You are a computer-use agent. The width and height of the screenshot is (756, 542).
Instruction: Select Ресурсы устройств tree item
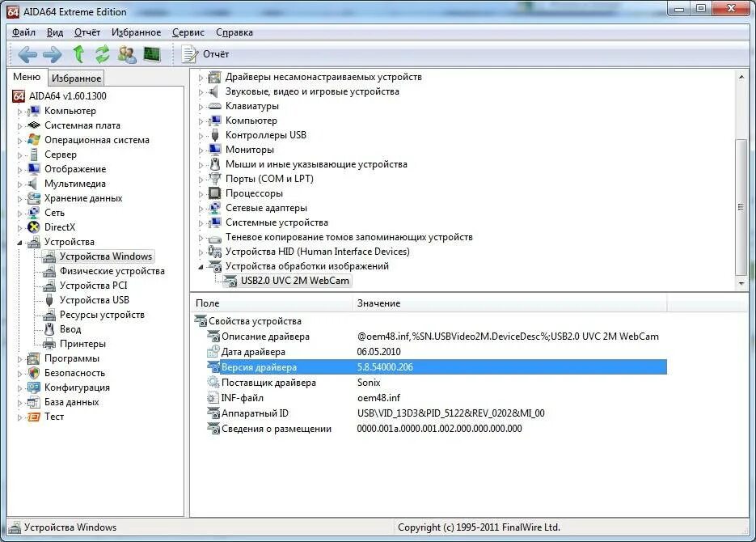coord(102,315)
